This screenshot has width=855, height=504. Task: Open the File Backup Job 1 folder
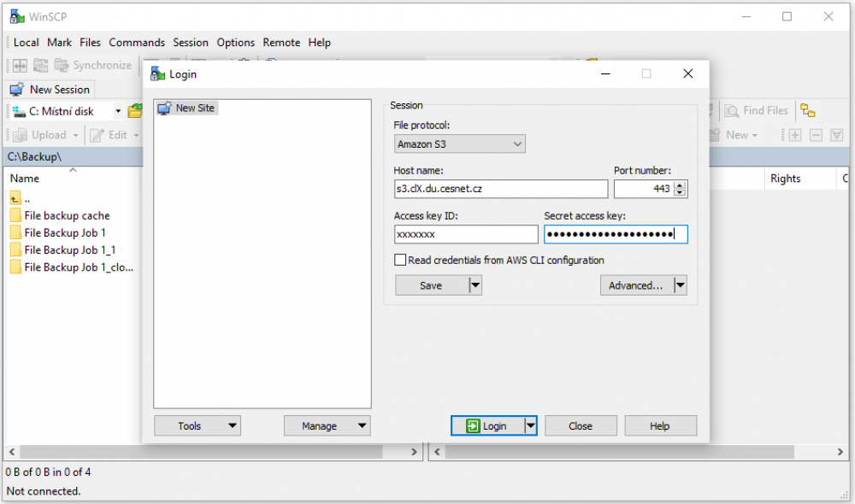[65, 232]
